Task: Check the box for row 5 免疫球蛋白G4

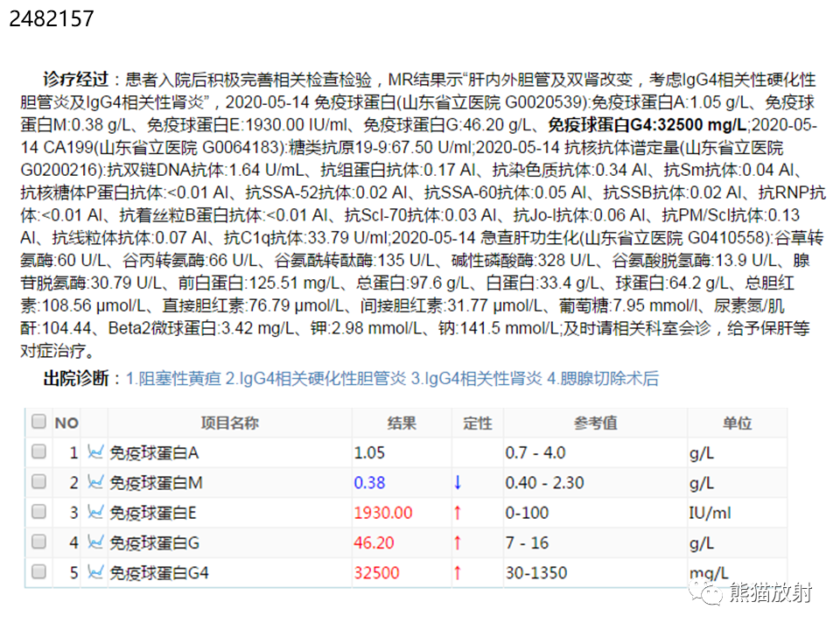Action: coord(38,571)
